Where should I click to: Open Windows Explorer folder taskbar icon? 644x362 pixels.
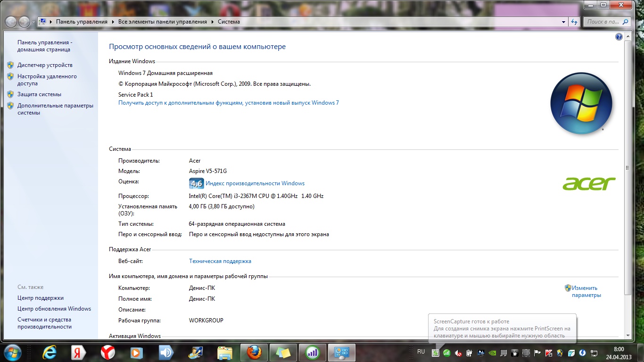224,353
